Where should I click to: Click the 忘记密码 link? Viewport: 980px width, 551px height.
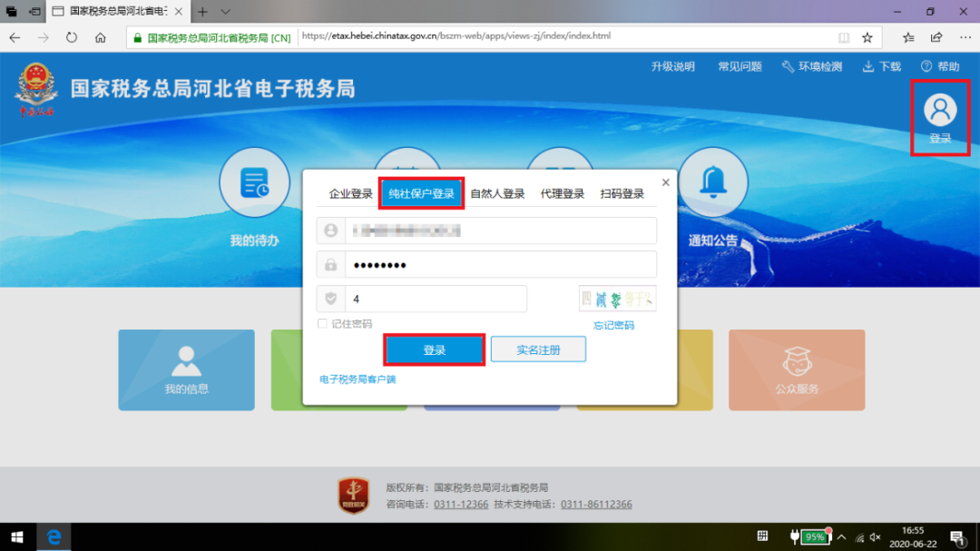point(613,325)
